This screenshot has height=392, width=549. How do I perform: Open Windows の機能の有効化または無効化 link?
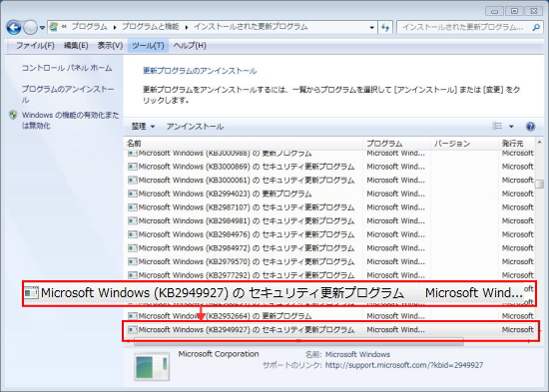click(71, 120)
